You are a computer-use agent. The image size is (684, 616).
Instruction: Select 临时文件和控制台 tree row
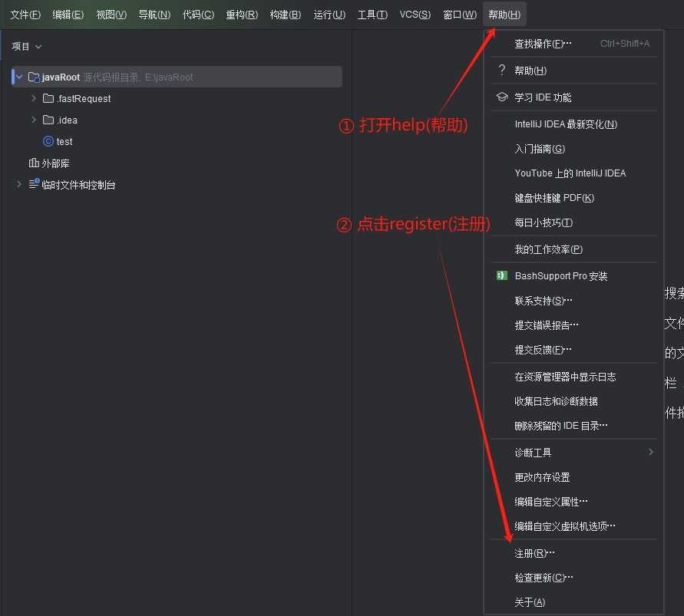click(x=177, y=184)
